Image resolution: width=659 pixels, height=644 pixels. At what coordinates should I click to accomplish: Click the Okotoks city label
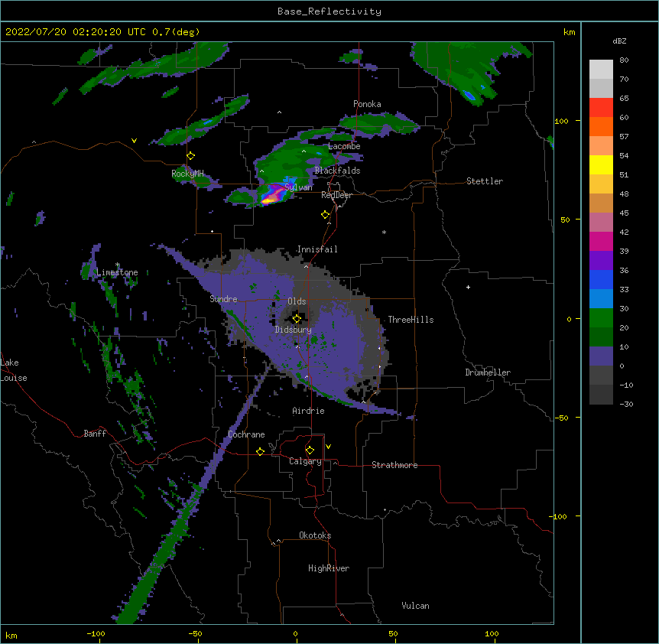coord(315,535)
